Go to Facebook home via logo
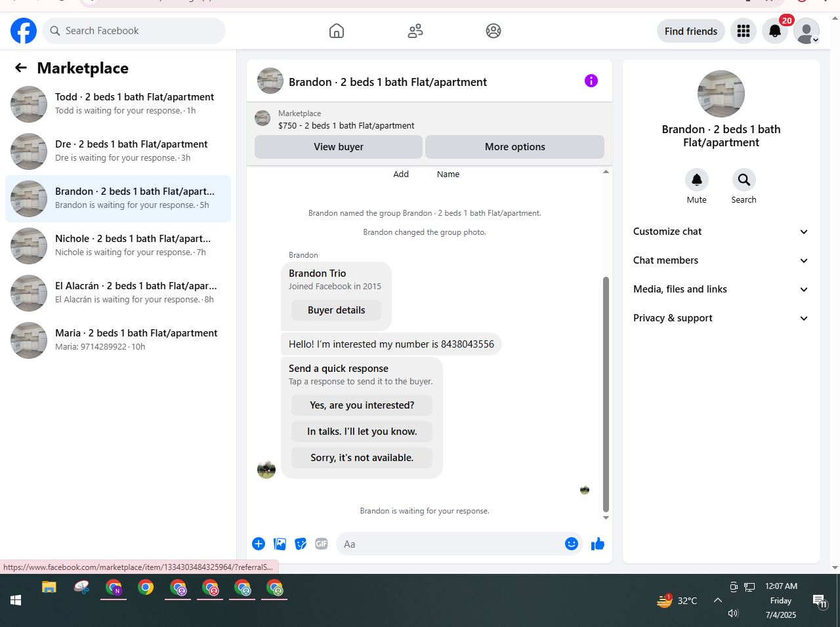 click(x=24, y=31)
